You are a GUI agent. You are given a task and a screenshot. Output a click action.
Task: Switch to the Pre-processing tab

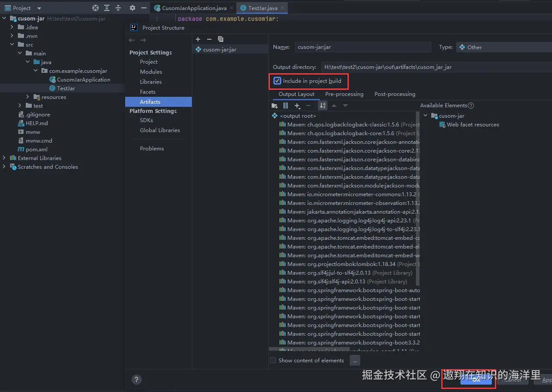[344, 94]
